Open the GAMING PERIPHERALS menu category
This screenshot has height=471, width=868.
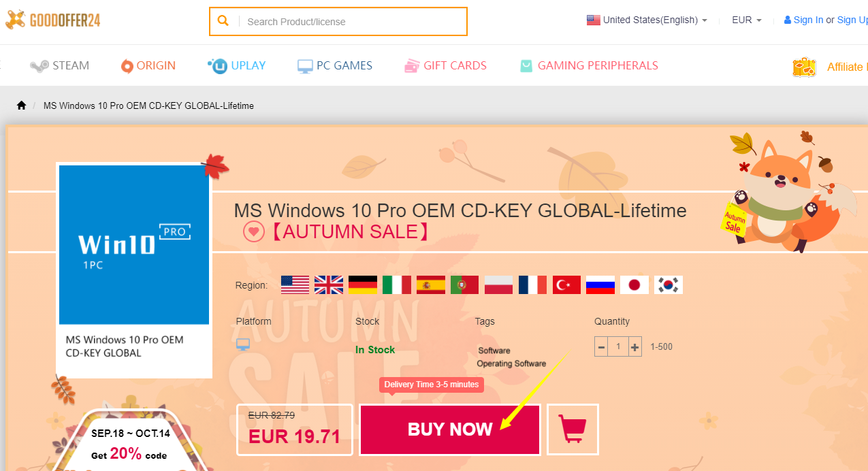(x=589, y=65)
